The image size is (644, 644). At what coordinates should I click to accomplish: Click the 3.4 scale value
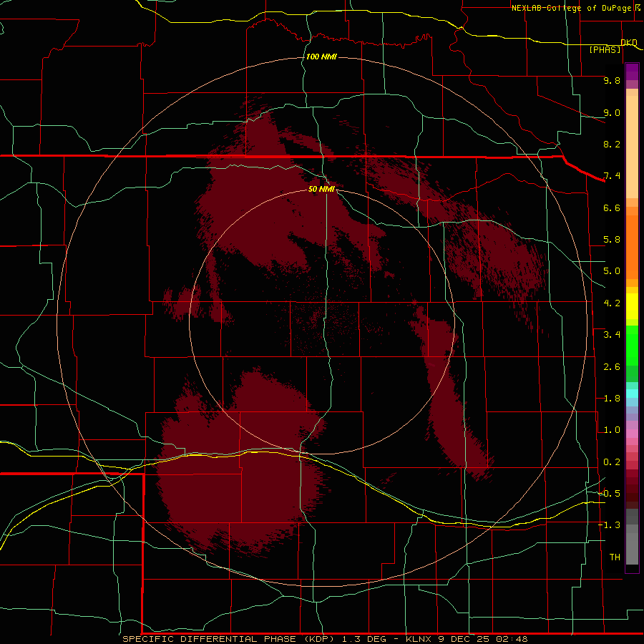pos(612,335)
